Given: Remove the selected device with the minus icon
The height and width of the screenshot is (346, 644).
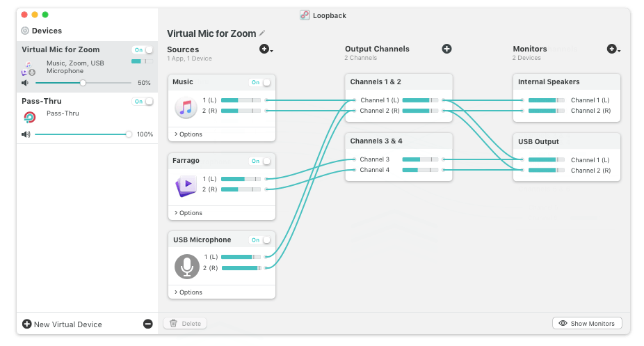Looking at the screenshot, I should (x=148, y=324).
